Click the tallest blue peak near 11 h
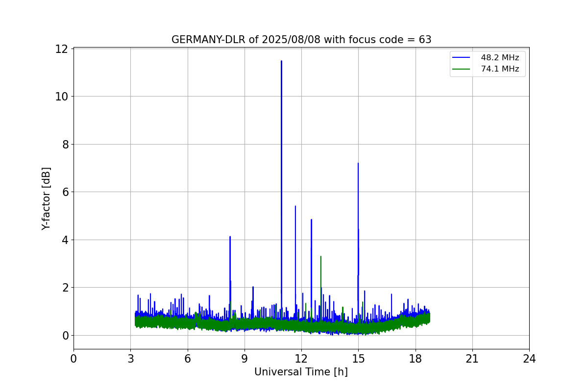Viewport: 588px width, 392px height. coord(281,61)
